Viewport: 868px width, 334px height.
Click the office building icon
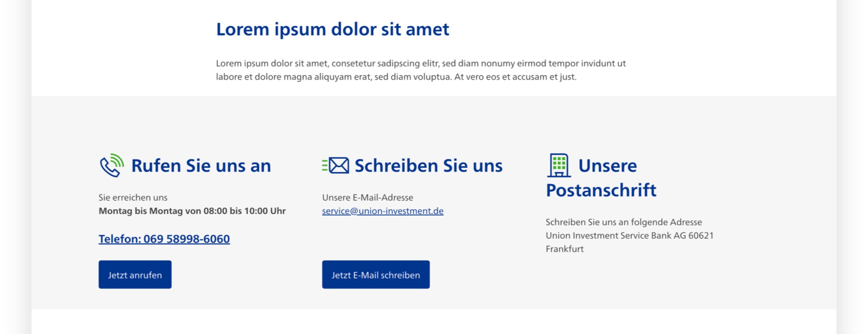click(559, 165)
